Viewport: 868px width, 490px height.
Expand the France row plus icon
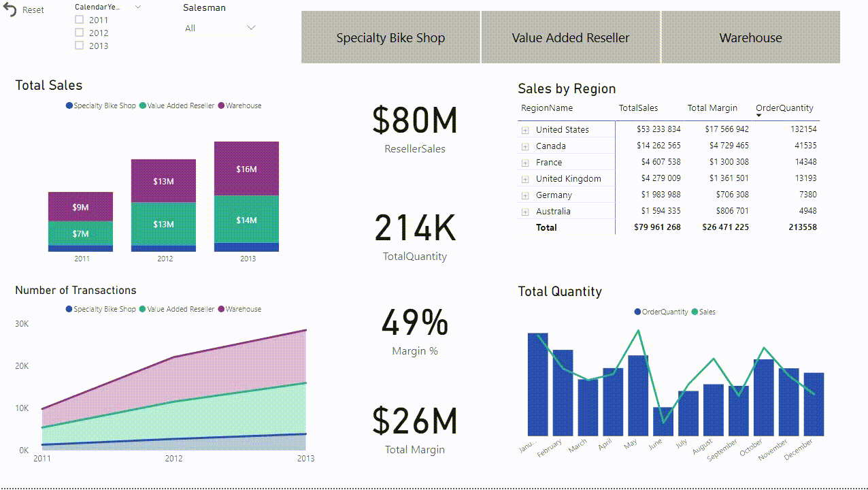(525, 163)
